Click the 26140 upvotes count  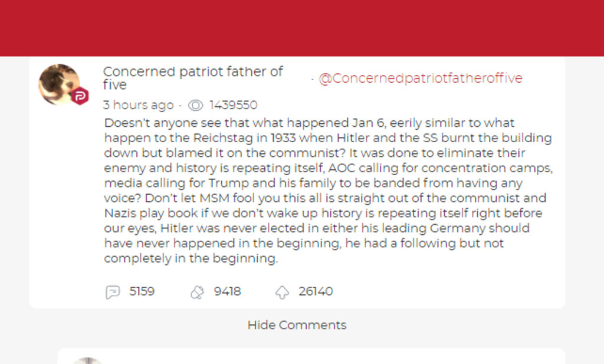click(x=316, y=291)
